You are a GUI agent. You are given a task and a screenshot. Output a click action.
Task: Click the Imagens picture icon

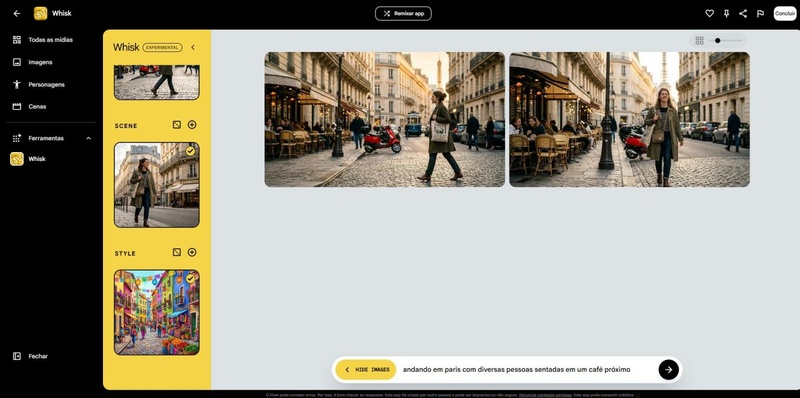click(17, 62)
